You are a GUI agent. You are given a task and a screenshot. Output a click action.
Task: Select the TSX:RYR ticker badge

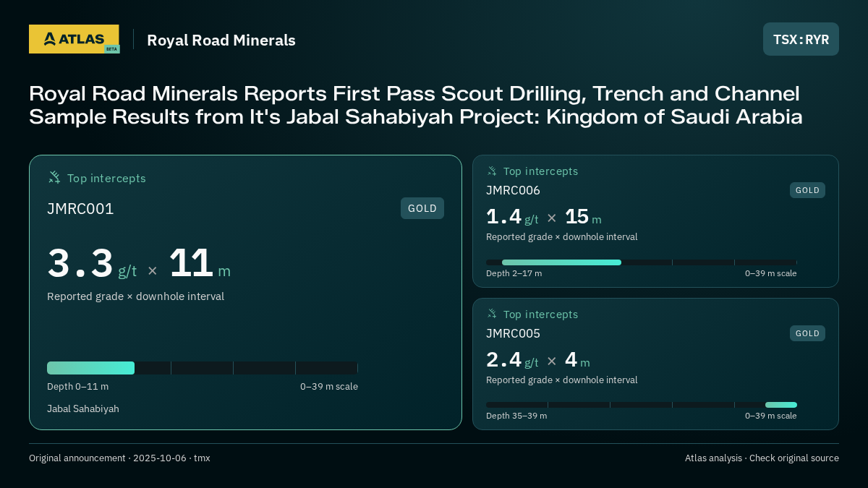(x=801, y=39)
